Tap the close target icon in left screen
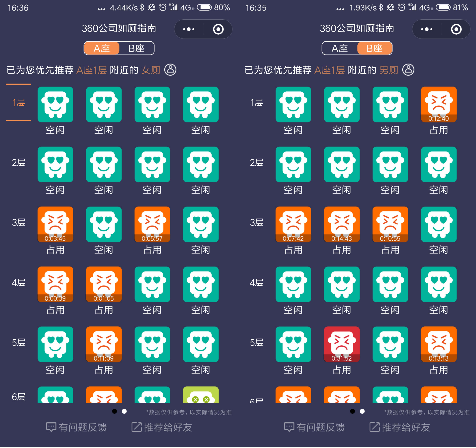 tap(218, 29)
